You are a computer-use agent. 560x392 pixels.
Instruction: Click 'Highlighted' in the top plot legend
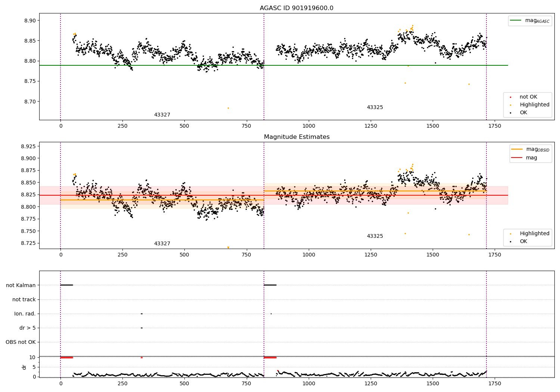[535, 105]
